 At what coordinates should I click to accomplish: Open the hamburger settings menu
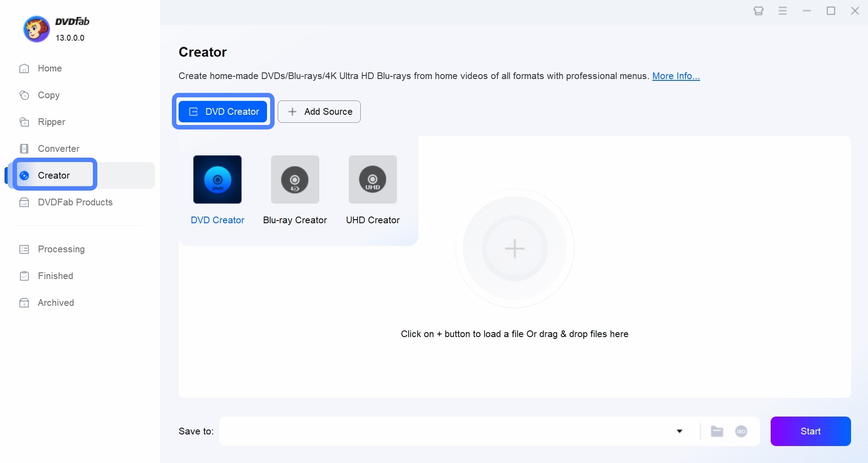783,11
